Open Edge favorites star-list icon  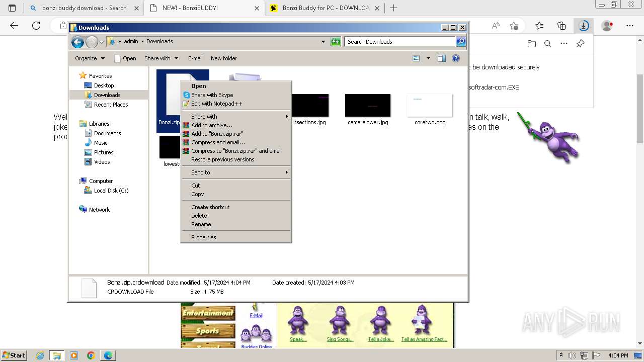pos(539,26)
